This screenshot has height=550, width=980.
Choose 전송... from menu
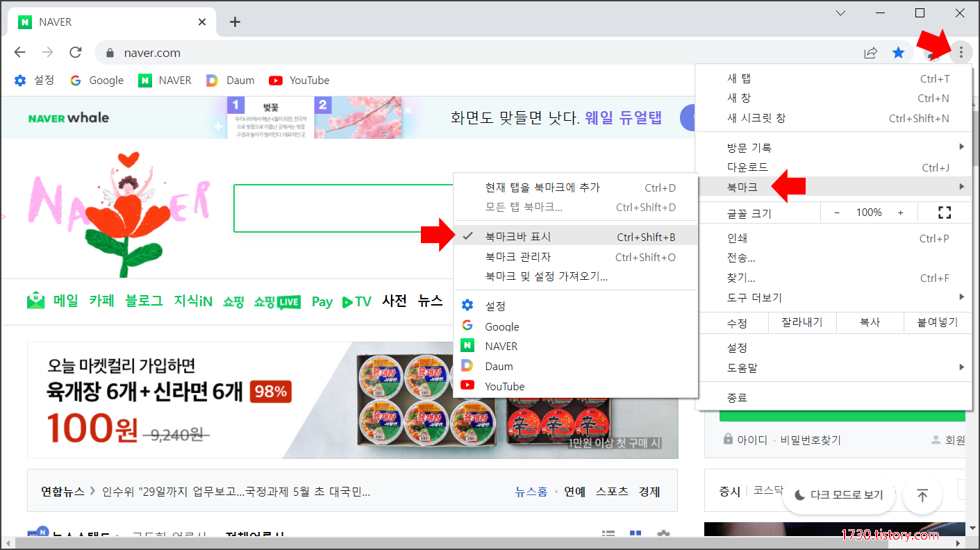point(833,258)
